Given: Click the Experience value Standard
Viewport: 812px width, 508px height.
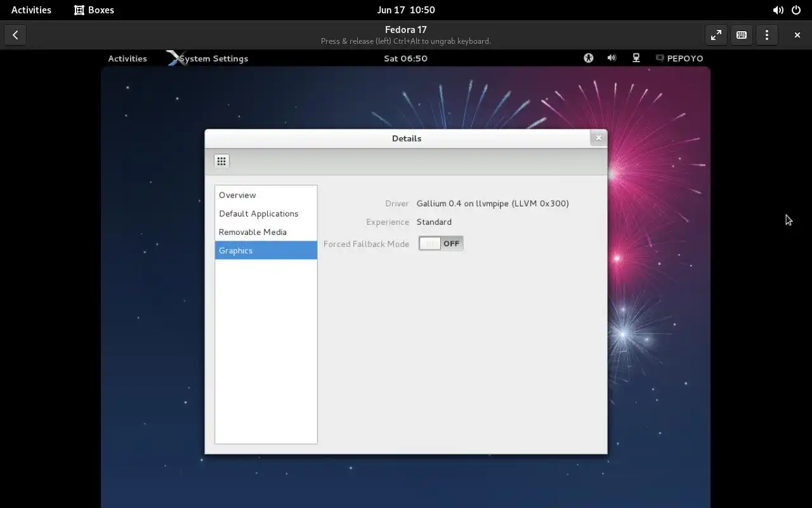Looking at the screenshot, I should (x=434, y=222).
